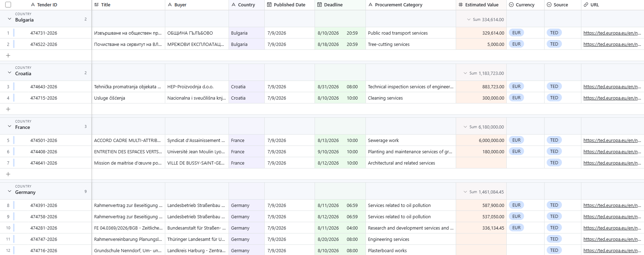Select record row number 12
Viewport: 644px width, 255px height.
(8, 251)
